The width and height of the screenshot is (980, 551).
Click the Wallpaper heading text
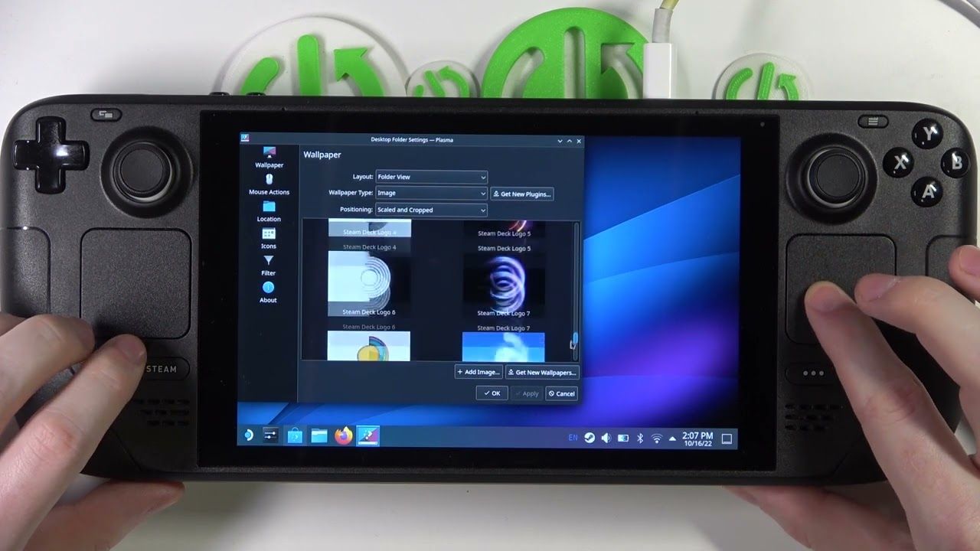[322, 155]
